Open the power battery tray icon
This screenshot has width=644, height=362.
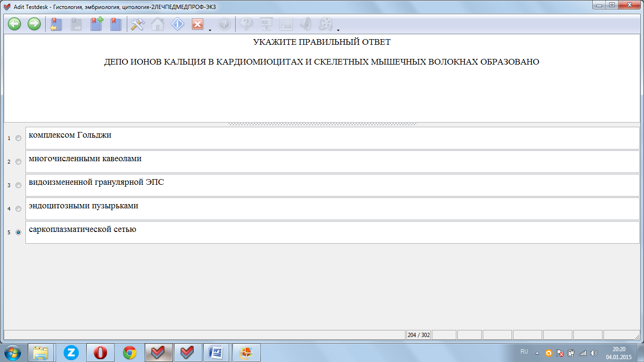tap(571, 353)
